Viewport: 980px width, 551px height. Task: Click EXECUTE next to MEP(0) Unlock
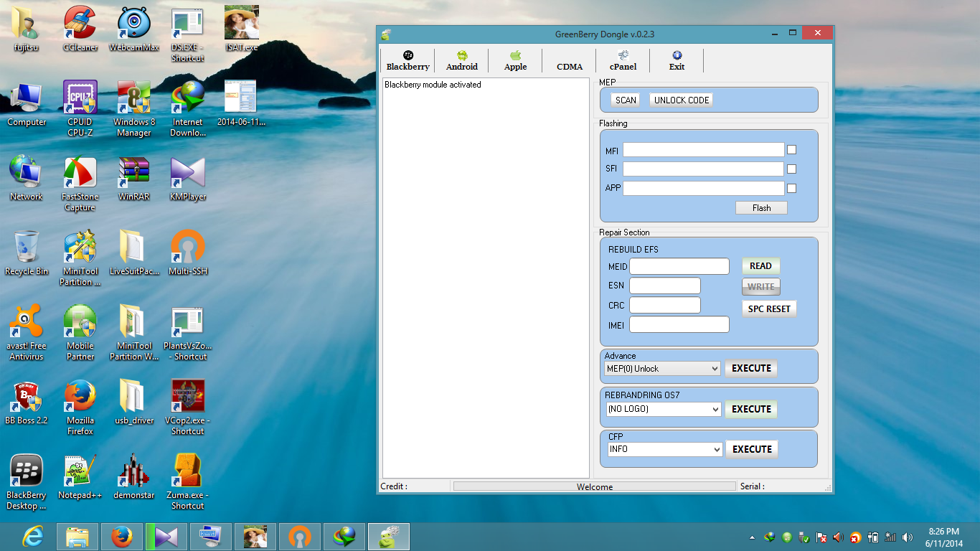[751, 369]
